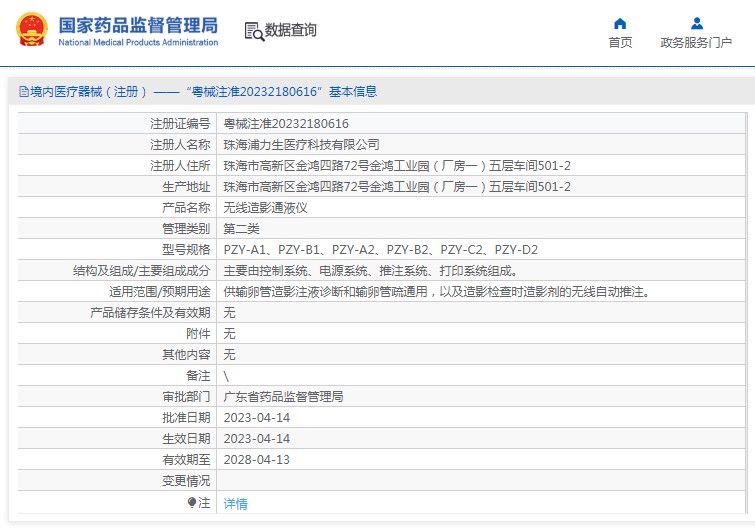This screenshot has height=530, width=755.
Task: Click the 产品名称 label
Action: 186,208
